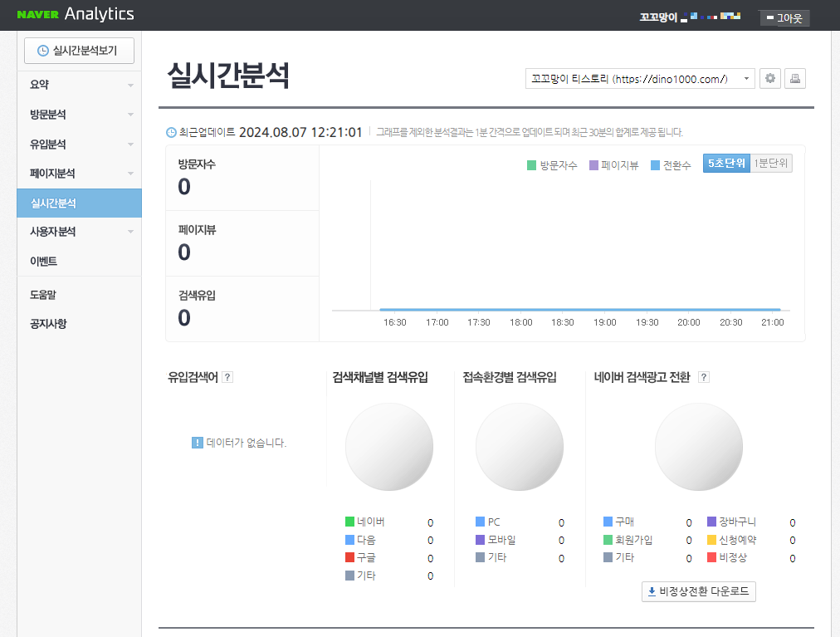Image resolution: width=840 pixels, height=637 pixels.
Task: Click the 유입검색어 help question mark
Action: point(227,376)
